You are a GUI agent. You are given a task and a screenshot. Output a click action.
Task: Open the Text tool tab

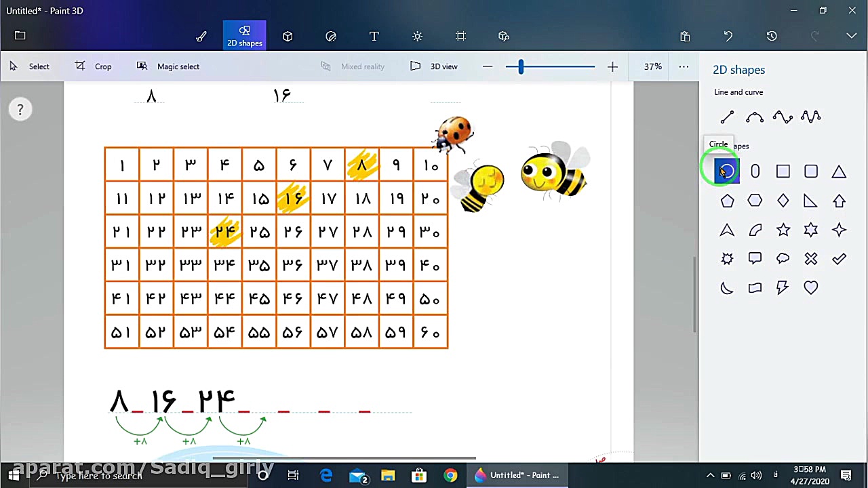click(x=374, y=37)
